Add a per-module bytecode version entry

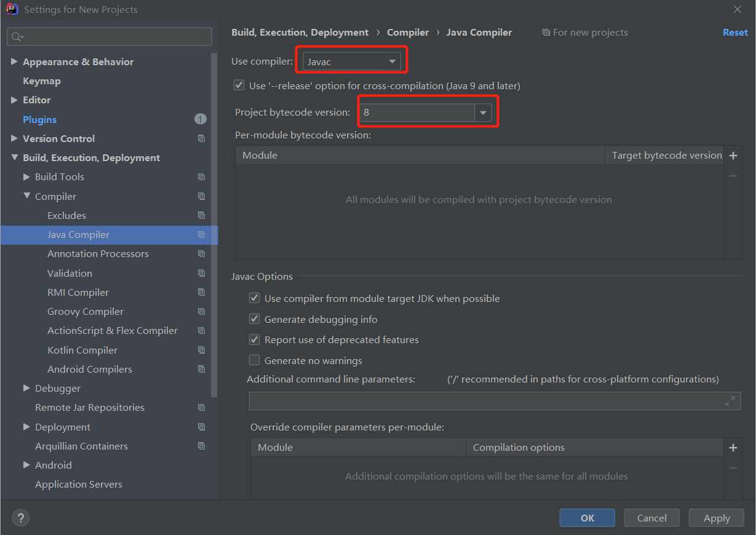pyautogui.click(x=733, y=156)
